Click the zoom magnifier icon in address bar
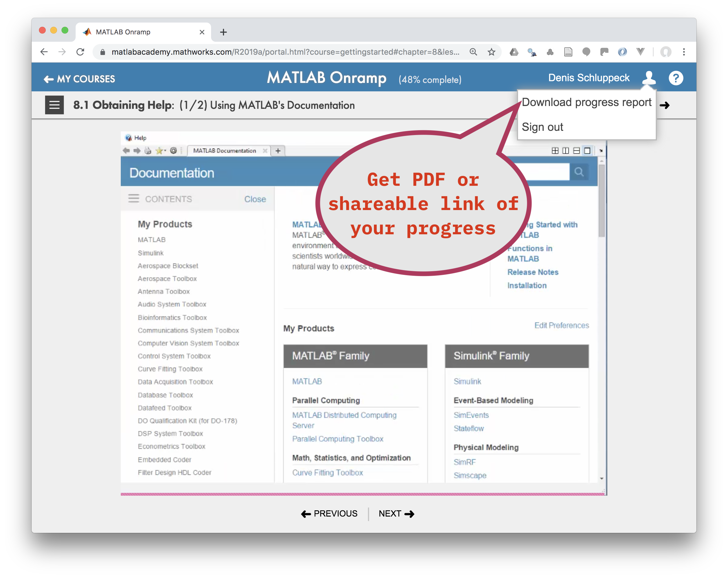The height and width of the screenshot is (578, 728). coord(473,52)
